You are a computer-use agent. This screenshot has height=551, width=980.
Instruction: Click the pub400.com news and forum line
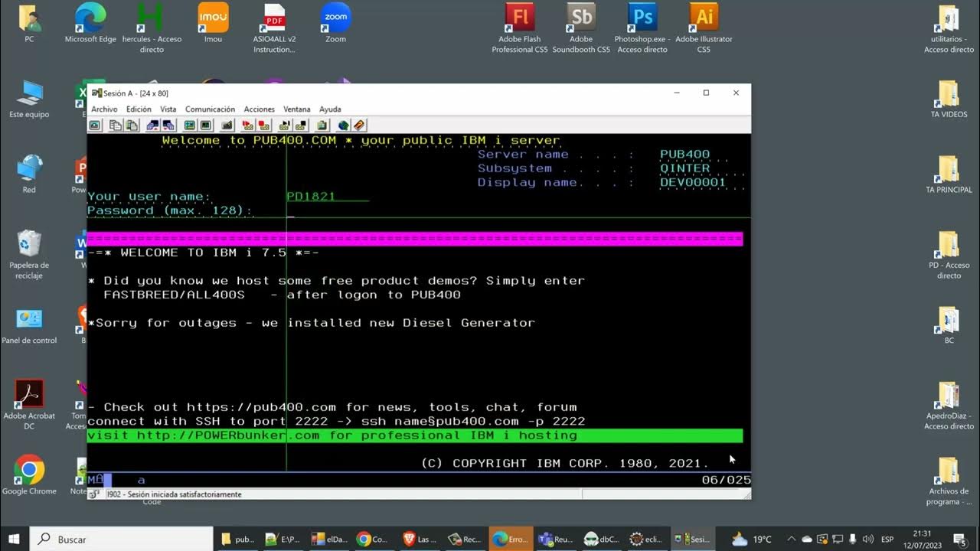[332, 407]
